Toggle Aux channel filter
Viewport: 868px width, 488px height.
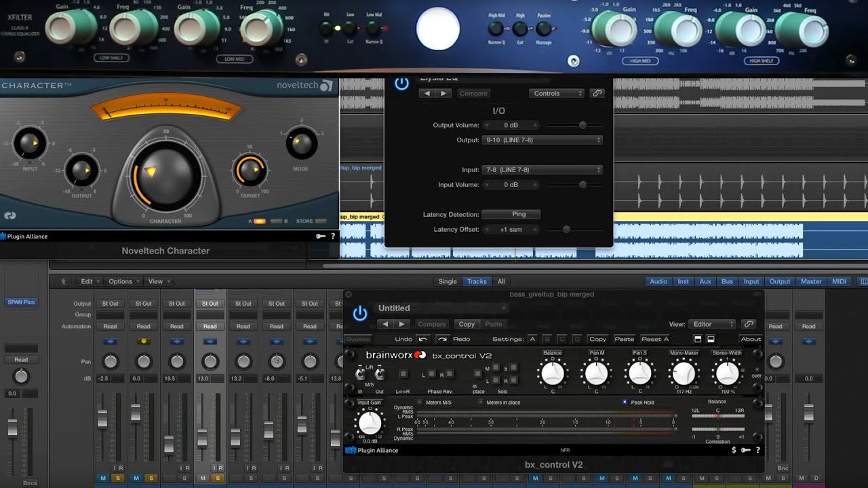[705, 281]
